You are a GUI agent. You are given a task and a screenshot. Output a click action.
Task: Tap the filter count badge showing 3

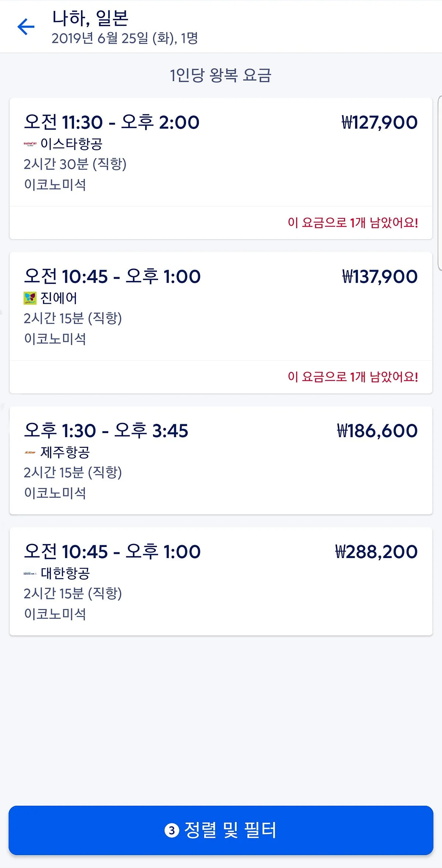172,830
